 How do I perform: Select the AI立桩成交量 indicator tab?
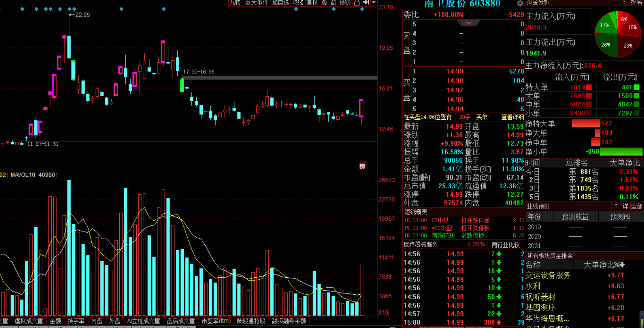(x=143, y=321)
